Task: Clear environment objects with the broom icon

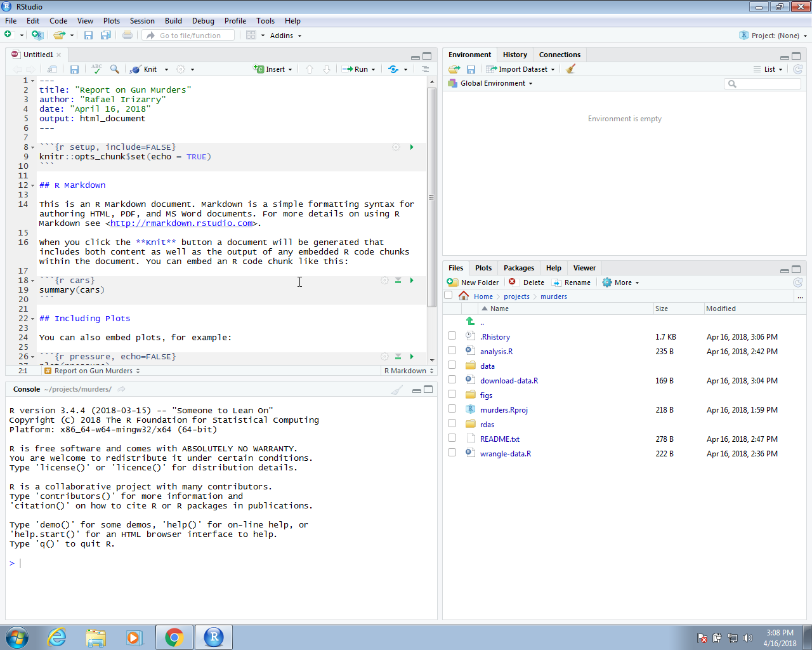Action: (x=571, y=69)
